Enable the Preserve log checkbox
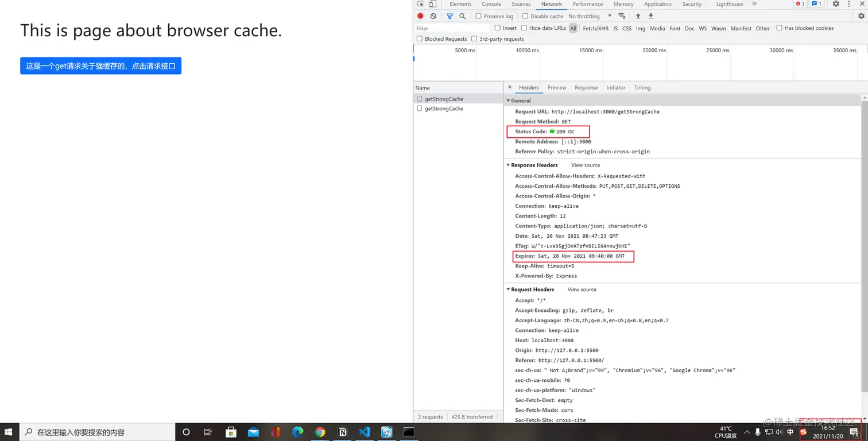The width and height of the screenshot is (868, 441). (479, 16)
